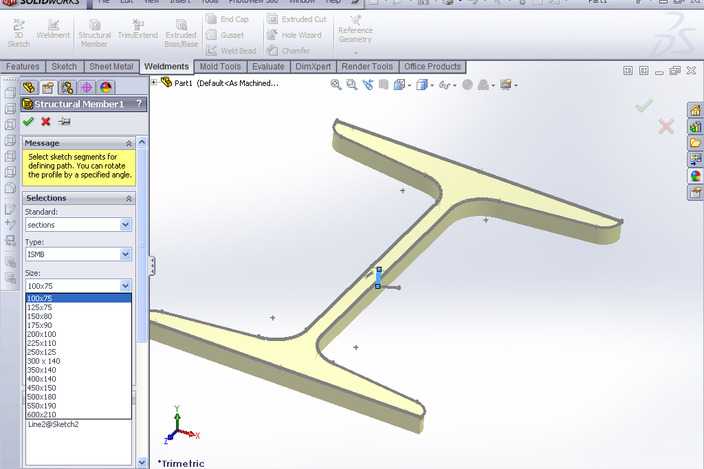Click the 3D Sketch tool
Viewport: 704px width, 469px height.
coord(18,33)
